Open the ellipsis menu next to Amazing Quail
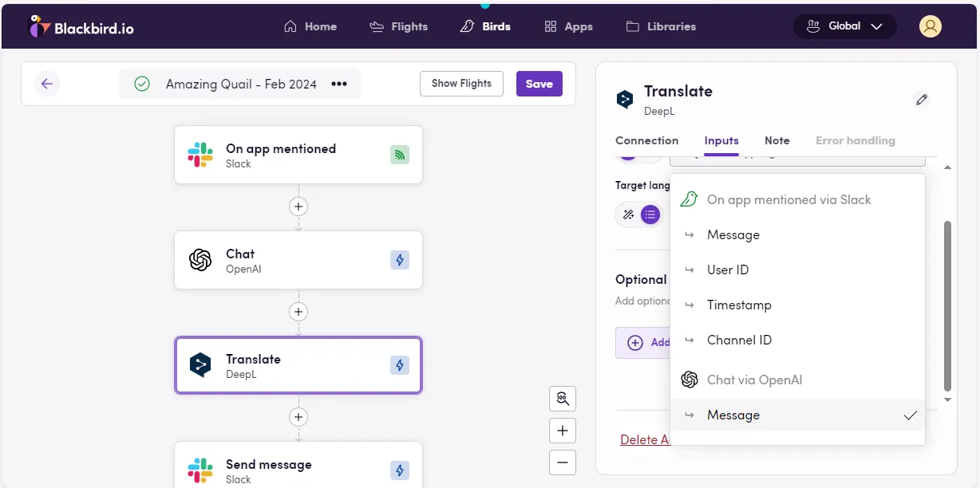The height and width of the screenshot is (488, 980). (x=339, y=84)
